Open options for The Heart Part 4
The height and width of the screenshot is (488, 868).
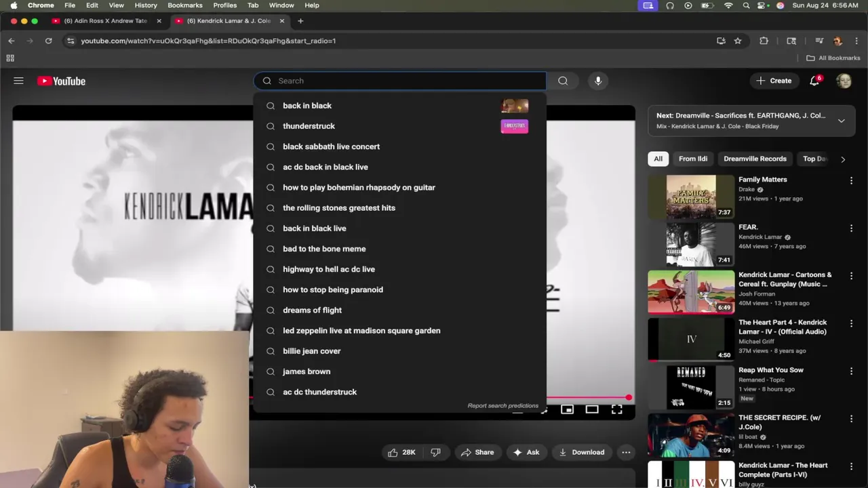[x=851, y=324]
